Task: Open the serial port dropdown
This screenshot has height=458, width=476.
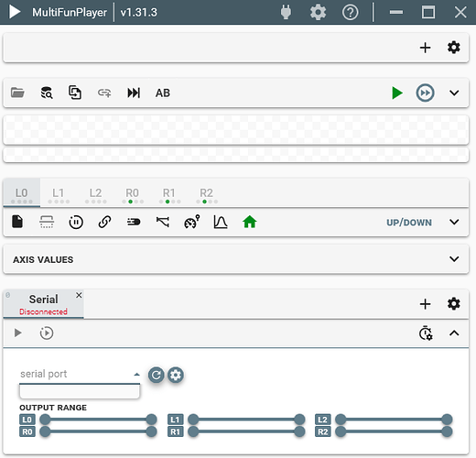Action: pos(80,375)
